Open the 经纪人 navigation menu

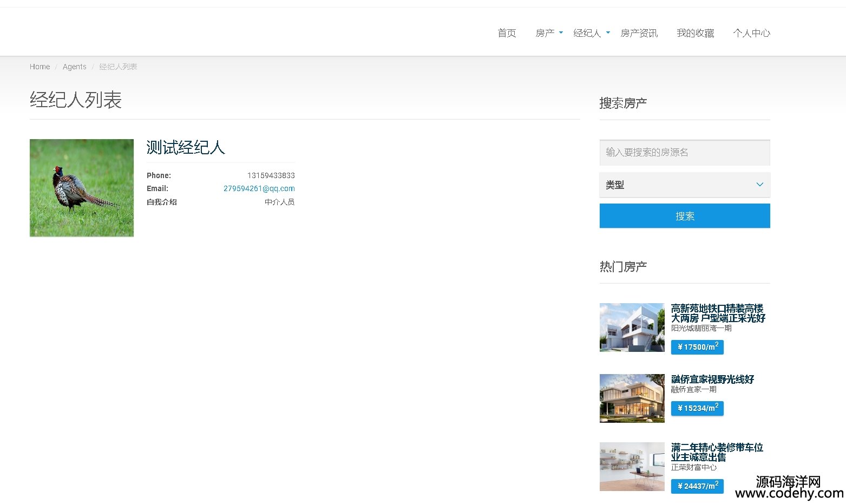587,33
